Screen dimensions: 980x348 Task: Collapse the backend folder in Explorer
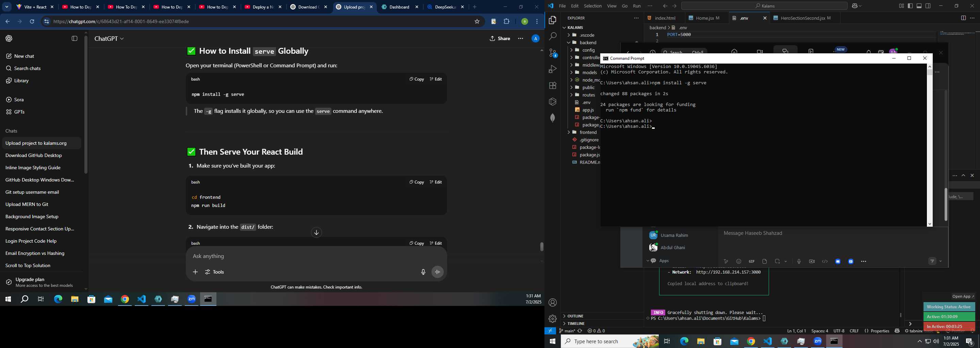click(568, 42)
